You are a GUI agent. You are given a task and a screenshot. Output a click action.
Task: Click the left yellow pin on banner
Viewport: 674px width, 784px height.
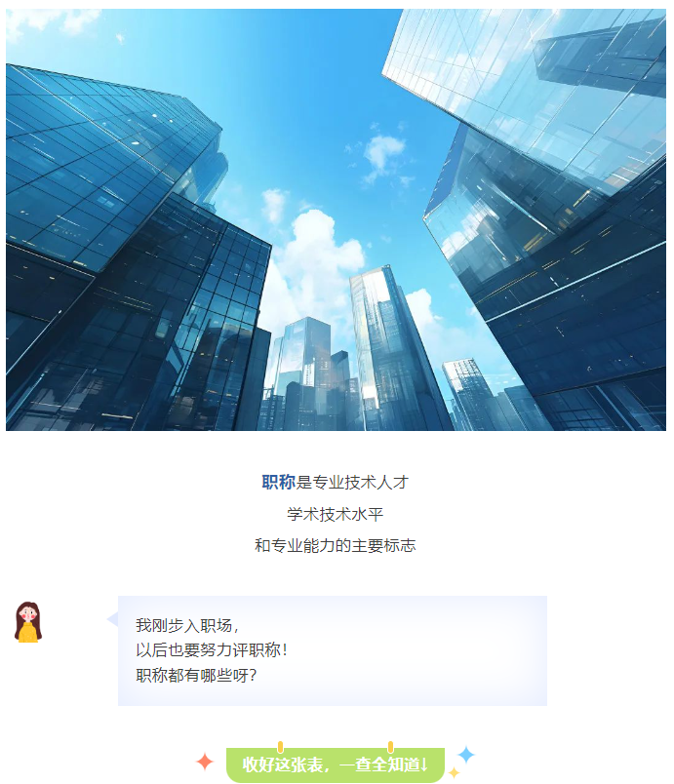(281, 747)
